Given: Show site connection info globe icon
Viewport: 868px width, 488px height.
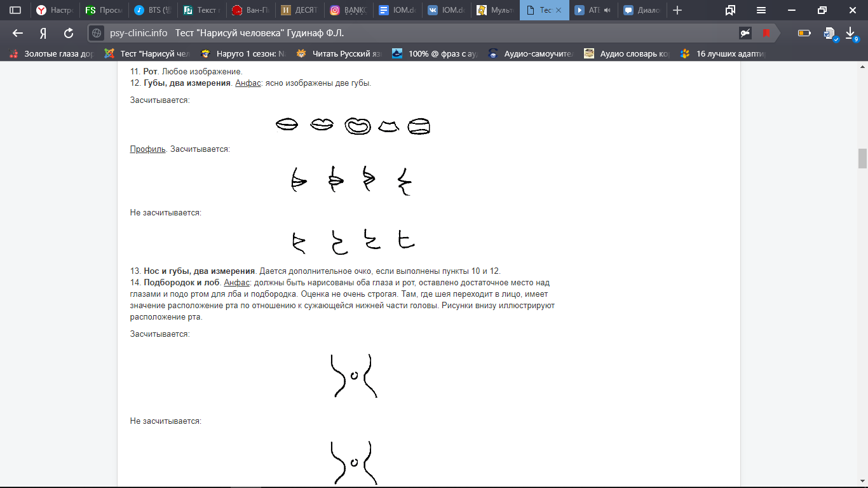Looking at the screenshot, I should 97,33.
